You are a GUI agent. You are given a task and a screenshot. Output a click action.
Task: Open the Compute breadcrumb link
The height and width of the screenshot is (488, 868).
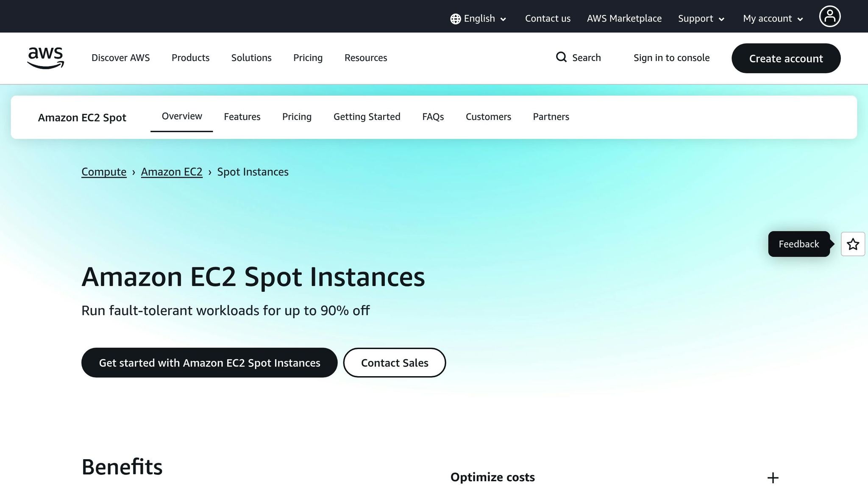104,172
